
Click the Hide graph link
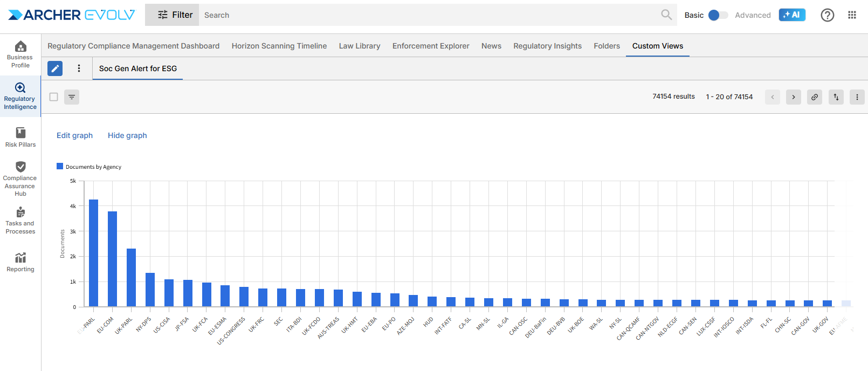[x=127, y=135]
